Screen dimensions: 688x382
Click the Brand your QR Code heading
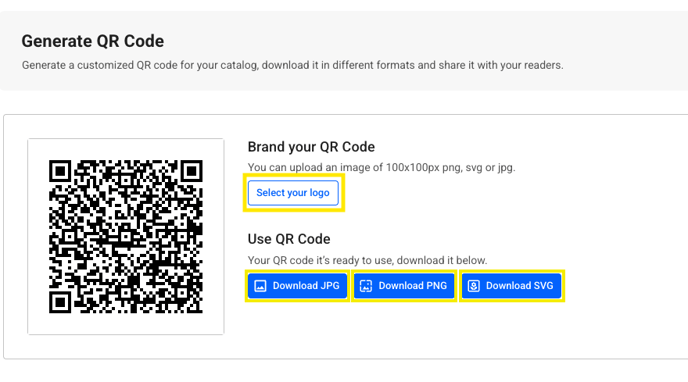(x=311, y=147)
